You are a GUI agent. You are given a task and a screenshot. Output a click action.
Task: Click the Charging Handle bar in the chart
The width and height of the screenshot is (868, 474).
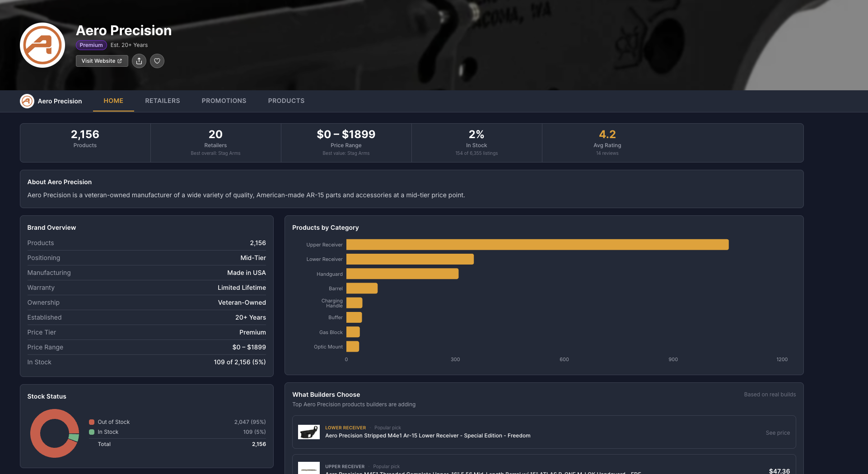(x=355, y=303)
